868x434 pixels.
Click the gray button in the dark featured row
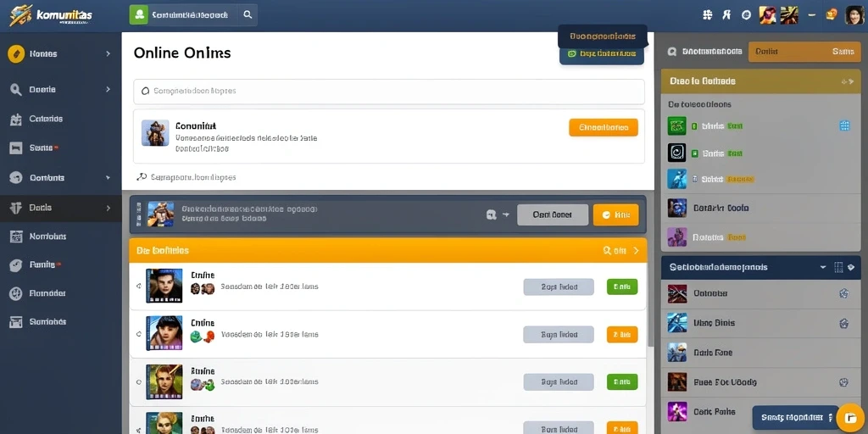(x=553, y=214)
